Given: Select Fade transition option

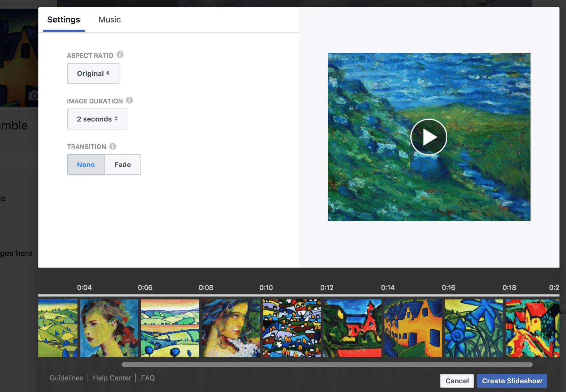Looking at the screenshot, I should tap(123, 165).
